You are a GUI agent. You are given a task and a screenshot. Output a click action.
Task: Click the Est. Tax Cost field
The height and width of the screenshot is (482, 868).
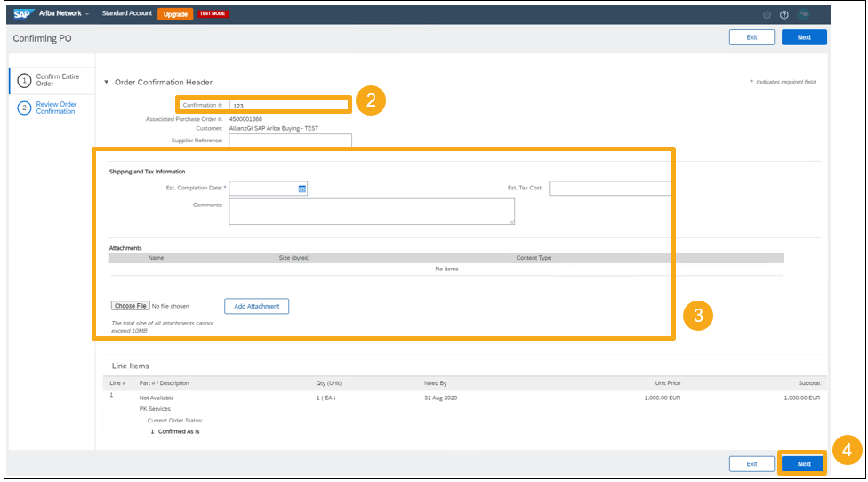point(609,189)
